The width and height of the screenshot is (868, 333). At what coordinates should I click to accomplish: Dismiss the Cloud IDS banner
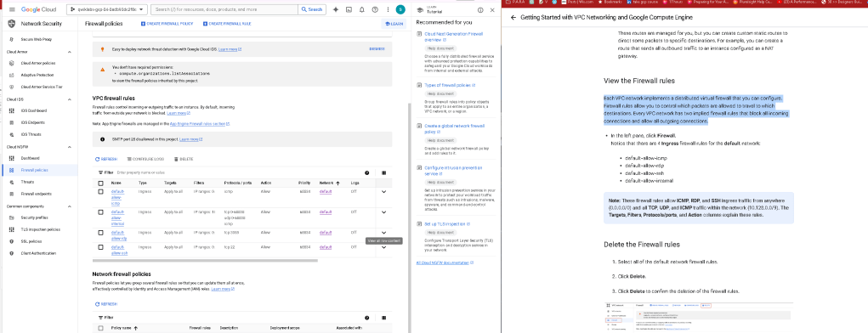click(377, 49)
